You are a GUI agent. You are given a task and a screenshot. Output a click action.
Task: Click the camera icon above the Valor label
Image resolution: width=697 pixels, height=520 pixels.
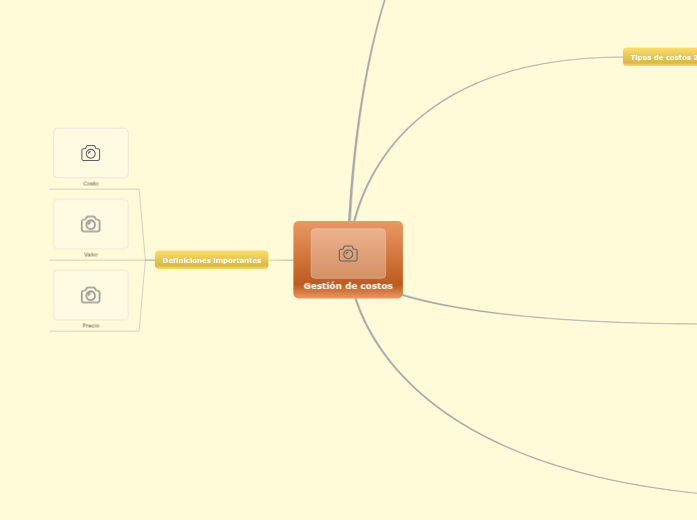click(x=91, y=224)
